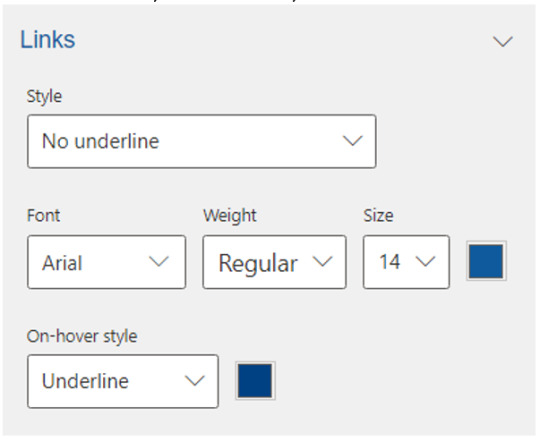The image size is (540, 441).
Task: Collapse the Links section with the chevron
Action: (502, 41)
